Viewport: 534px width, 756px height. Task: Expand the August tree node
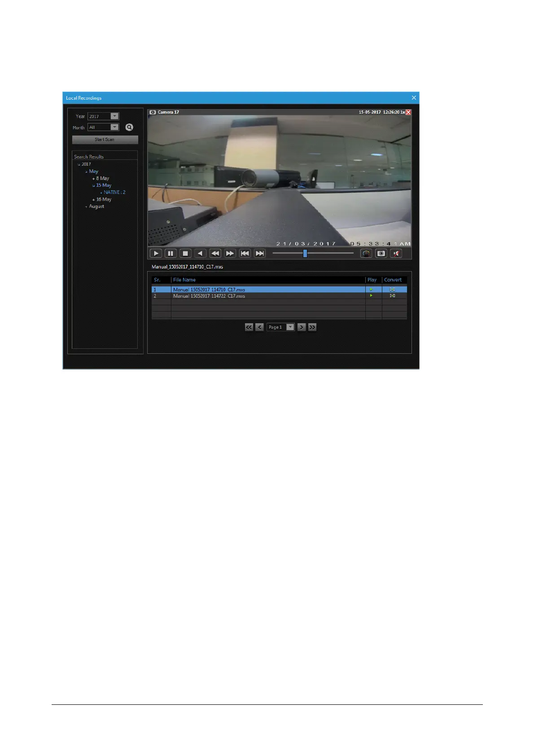pyautogui.click(x=86, y=207)
